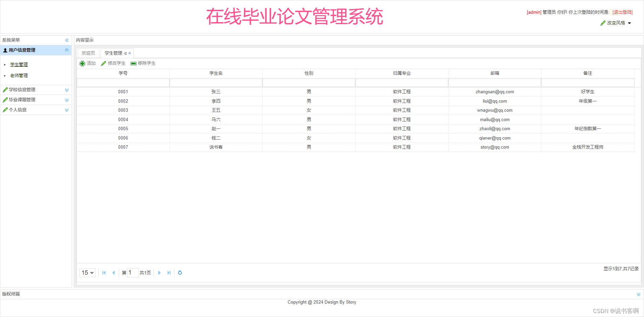Click the 修改学生 button label
Viewport: 644px width, 317px height.
[117, 63]
